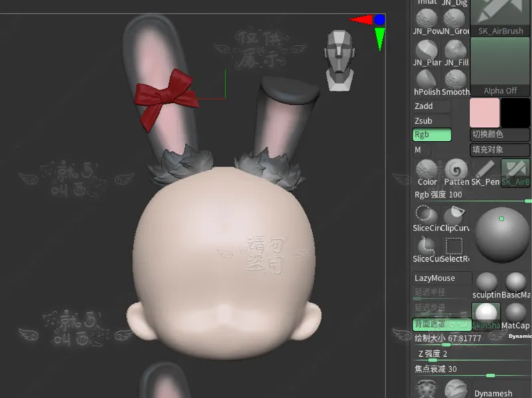The width and height of the screenshot is (532, 398).
Task: Click the 填充对象 fill object button
Action: point(500,149)
